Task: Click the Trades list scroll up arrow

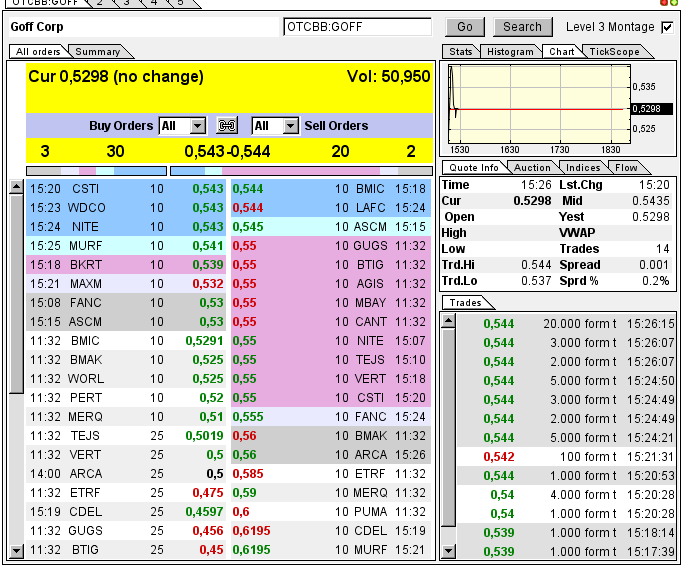Action: [448, 321]
